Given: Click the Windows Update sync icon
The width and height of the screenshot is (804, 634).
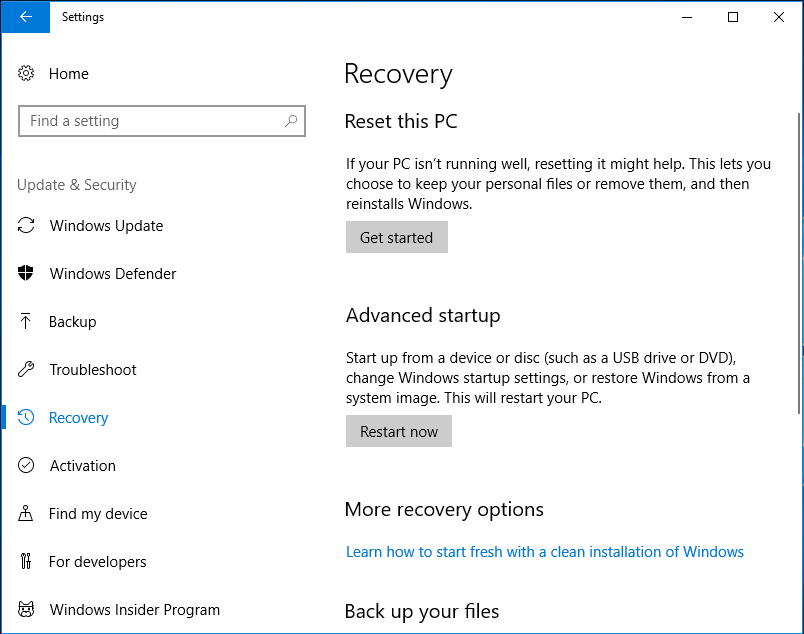Looking at the screenshot, I should (27, 226).
